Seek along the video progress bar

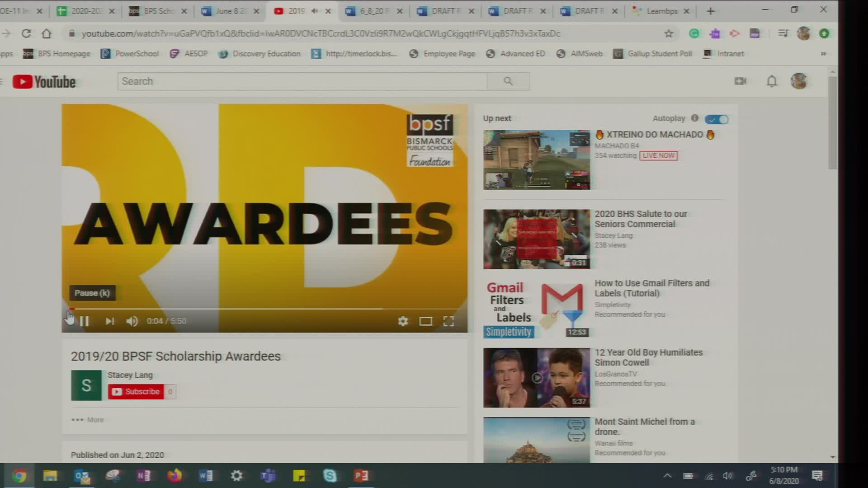pos(264,309)
